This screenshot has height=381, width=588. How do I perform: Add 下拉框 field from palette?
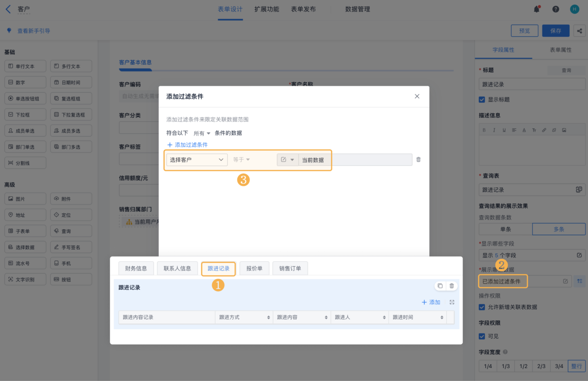click(25, 114)
